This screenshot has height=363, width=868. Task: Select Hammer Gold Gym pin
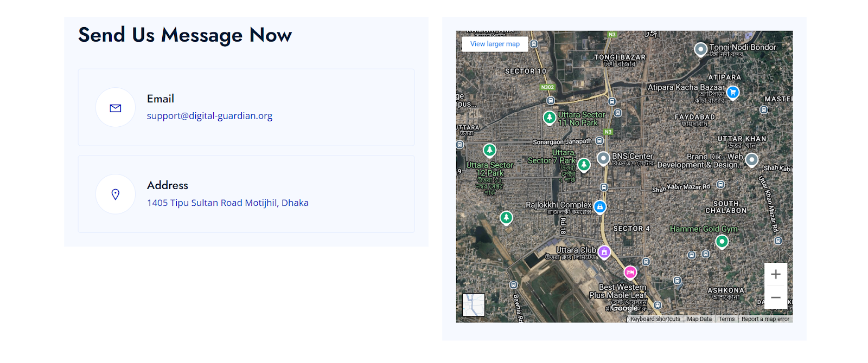click(x=722, y=241)
